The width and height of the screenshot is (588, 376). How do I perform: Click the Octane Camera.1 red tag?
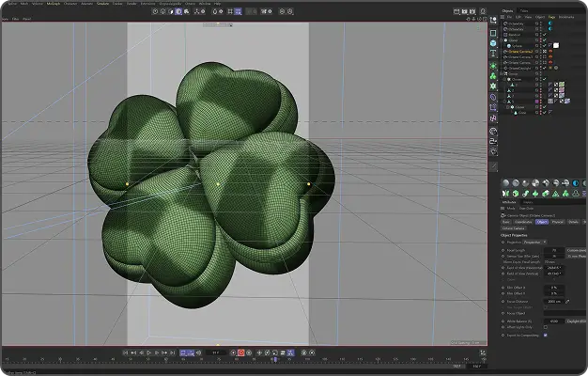point(550,57)
